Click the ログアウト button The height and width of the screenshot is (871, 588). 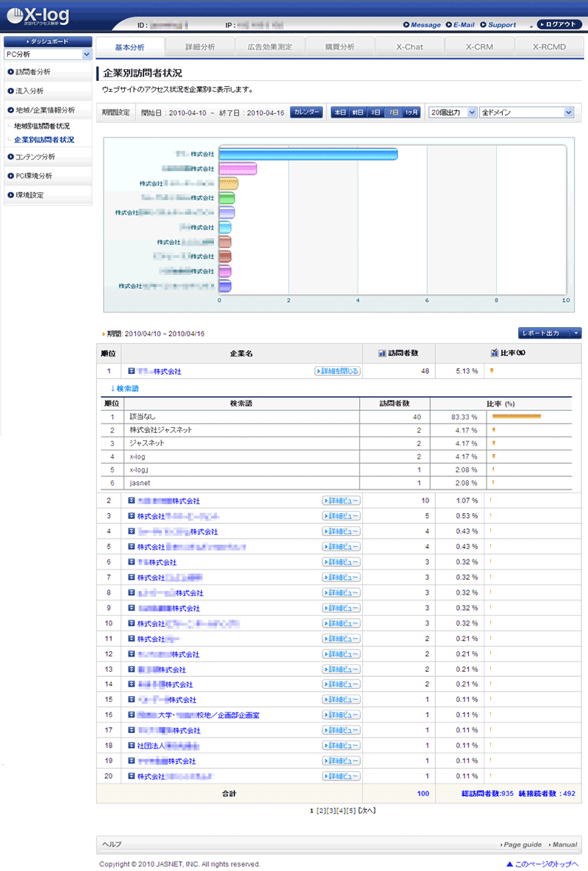coord(560,24)
